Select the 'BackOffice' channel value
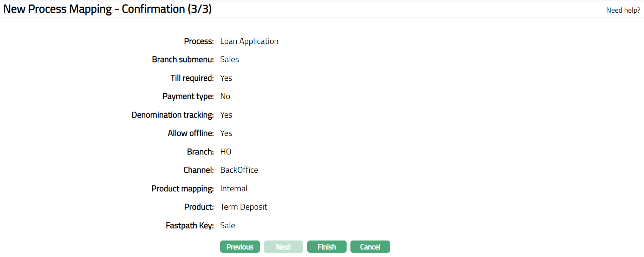 coord(239,170)
